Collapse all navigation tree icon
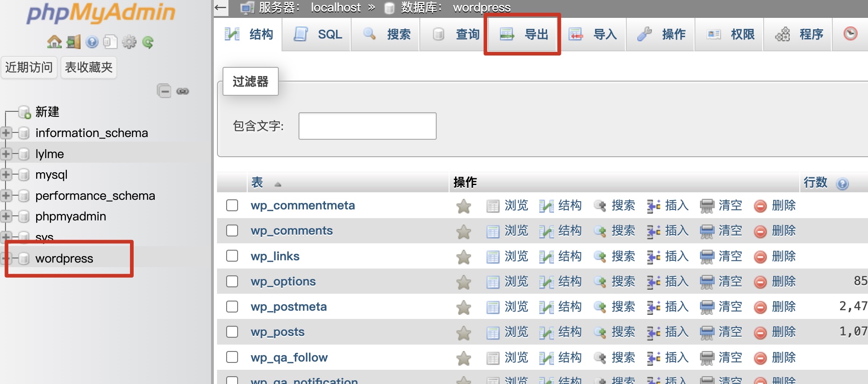The image size is (868, 384). 164,91
